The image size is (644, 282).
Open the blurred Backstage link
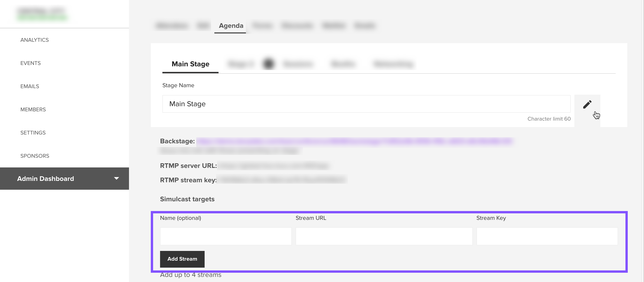tap(354, 141)
